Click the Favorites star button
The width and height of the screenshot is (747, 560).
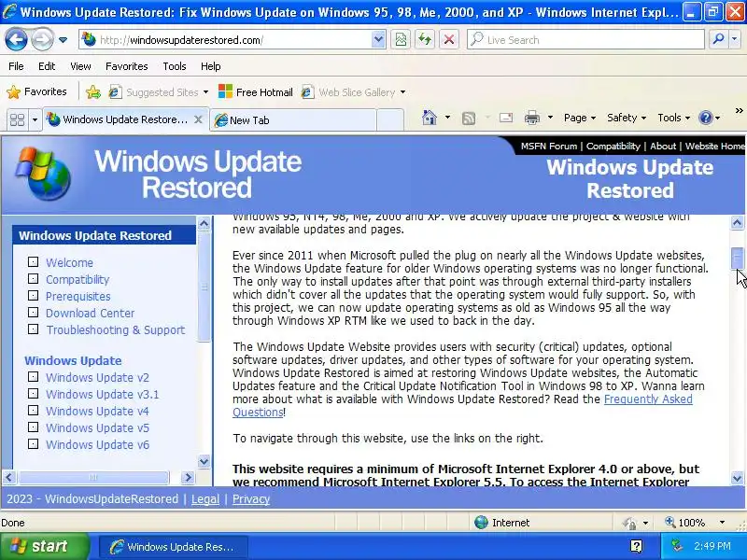(x=37, y=91)
